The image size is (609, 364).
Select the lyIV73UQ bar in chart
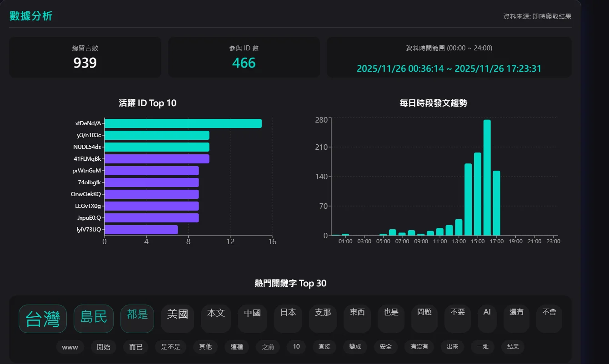(x=141, y=230)
